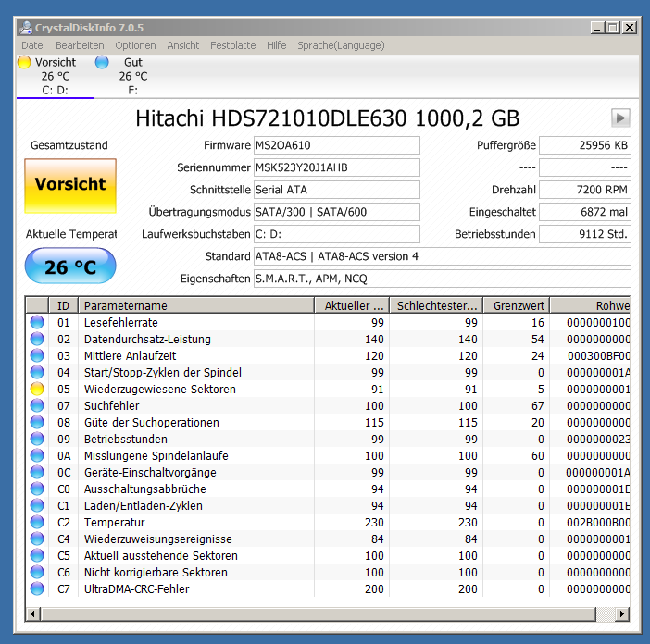Click blue status orb for Geräte-Einschaltvorgänge

click(x=37, y=472)
